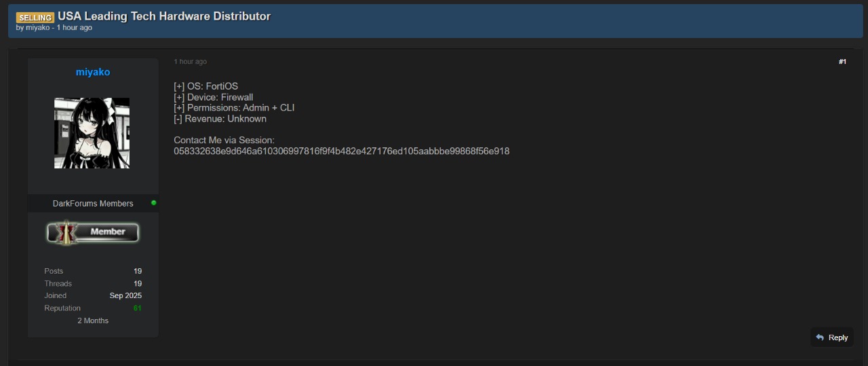Click miyako in the thread byline
The height and width of the screenshot is (366, 868).
(x=38, y=28)
